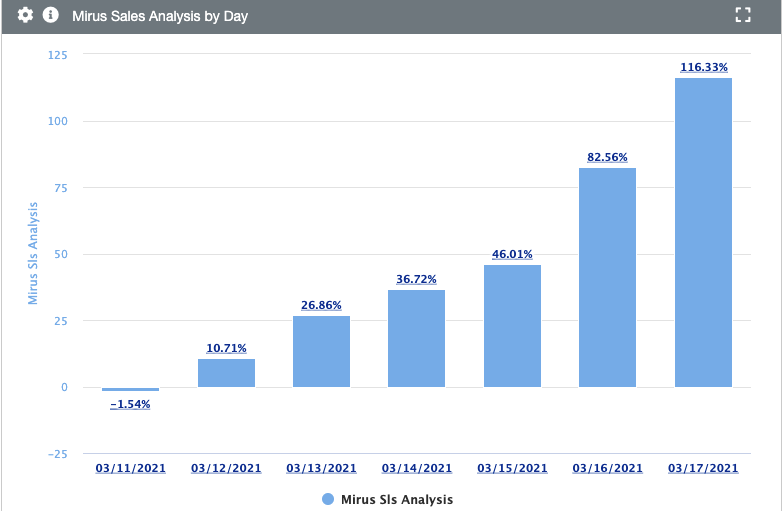
Task: Click the legend's blue circle marker
Action: click(328, 499)
